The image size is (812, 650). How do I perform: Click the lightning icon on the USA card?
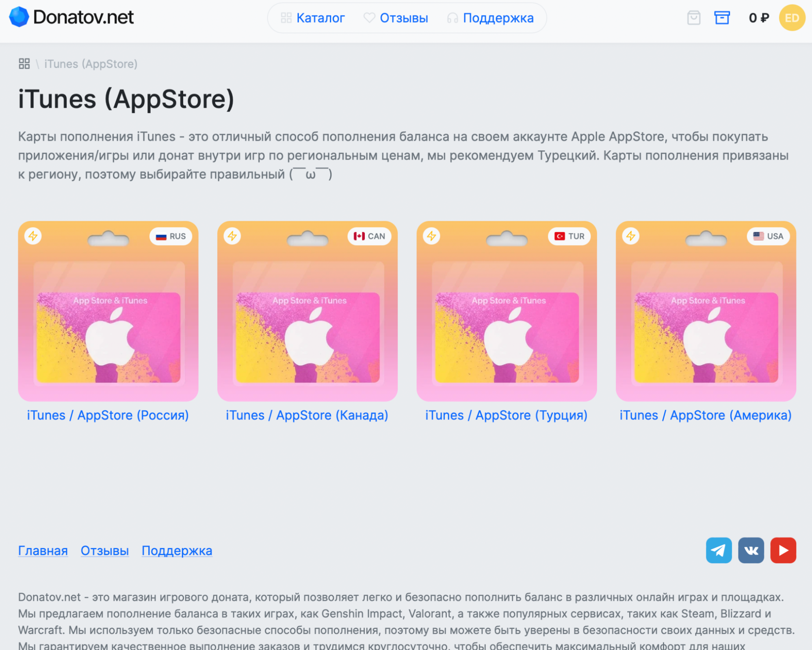coord(631,236)
